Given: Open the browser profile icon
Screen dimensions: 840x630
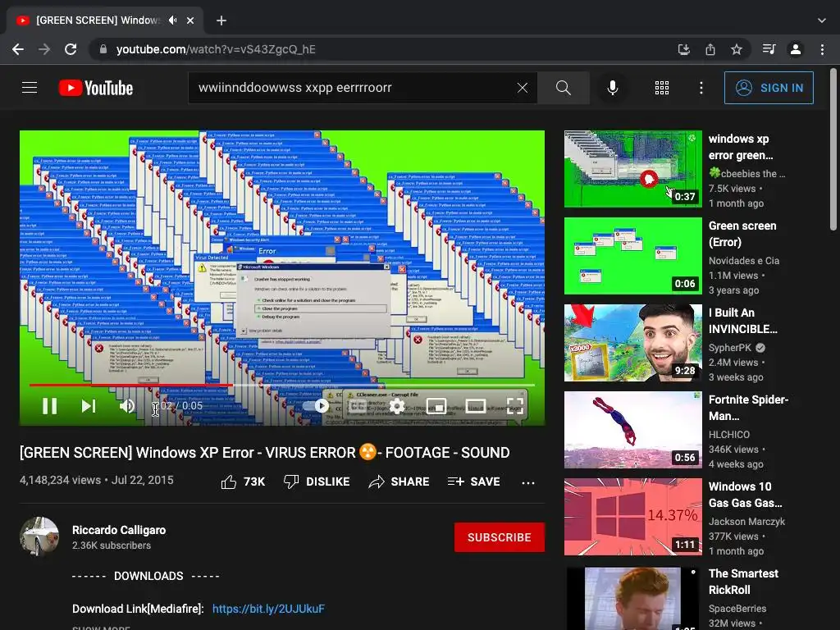Looking at the screenshot, I should 796,49.
